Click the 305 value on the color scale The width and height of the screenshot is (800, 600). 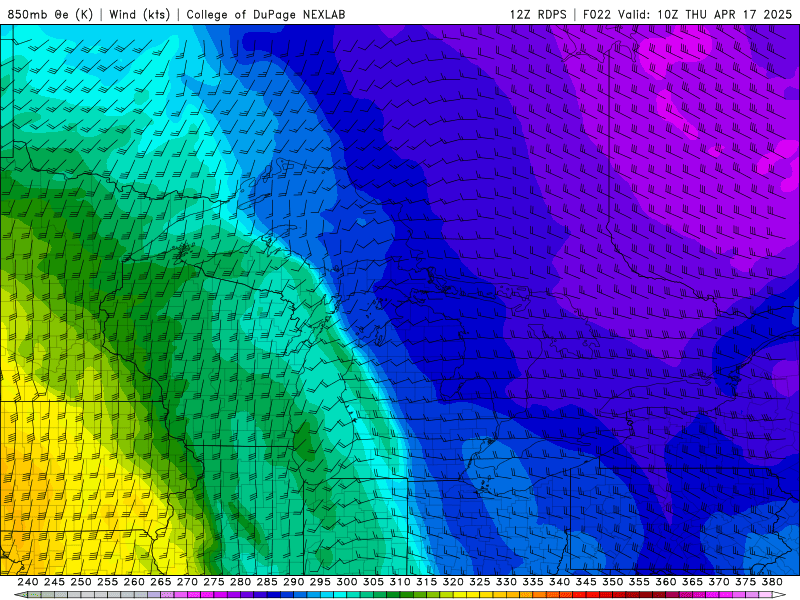(x=373, y=582)
